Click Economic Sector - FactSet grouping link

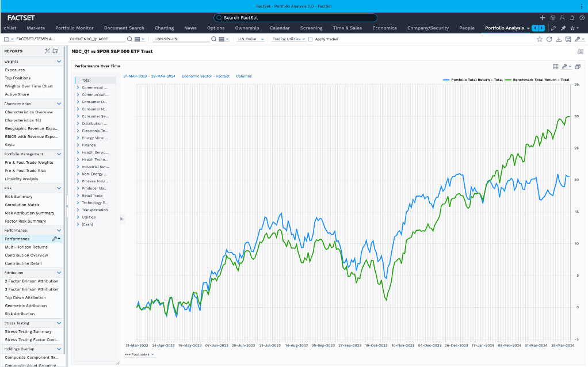[x=206, y=76]
